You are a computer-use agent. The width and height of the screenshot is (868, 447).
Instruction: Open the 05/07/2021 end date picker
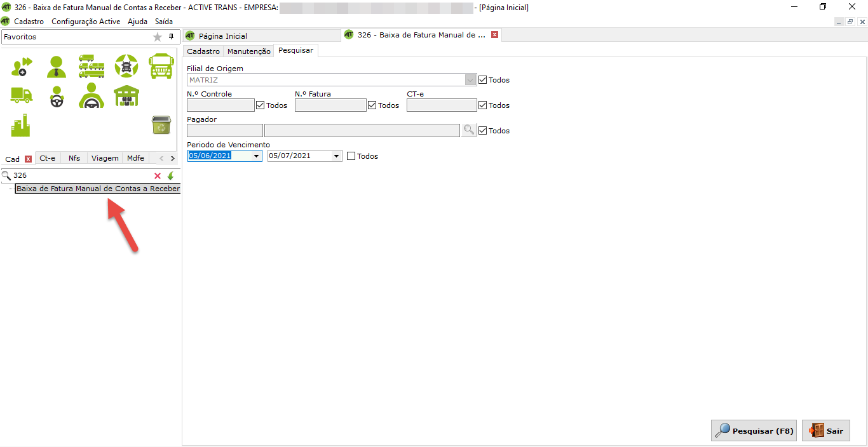(x=337, y=156)
